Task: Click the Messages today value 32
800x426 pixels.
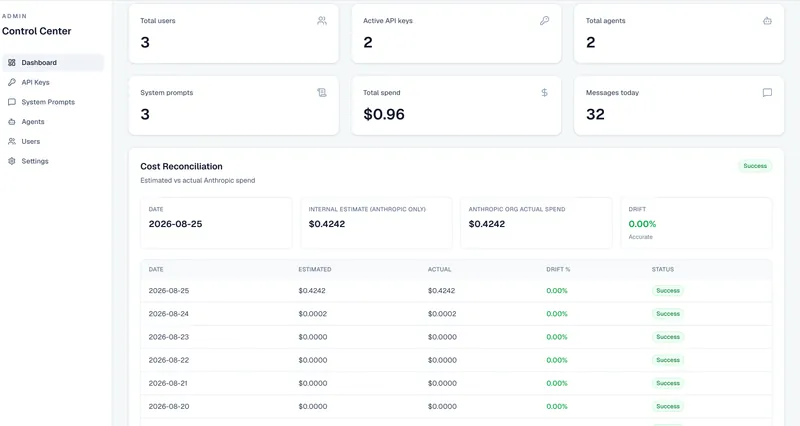Action: (595, 114)
